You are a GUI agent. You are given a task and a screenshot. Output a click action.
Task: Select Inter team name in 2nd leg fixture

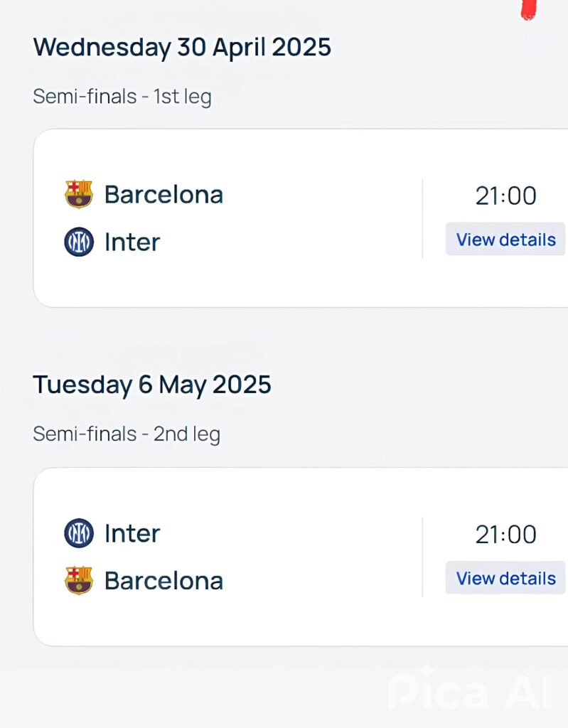click(132, 533)
